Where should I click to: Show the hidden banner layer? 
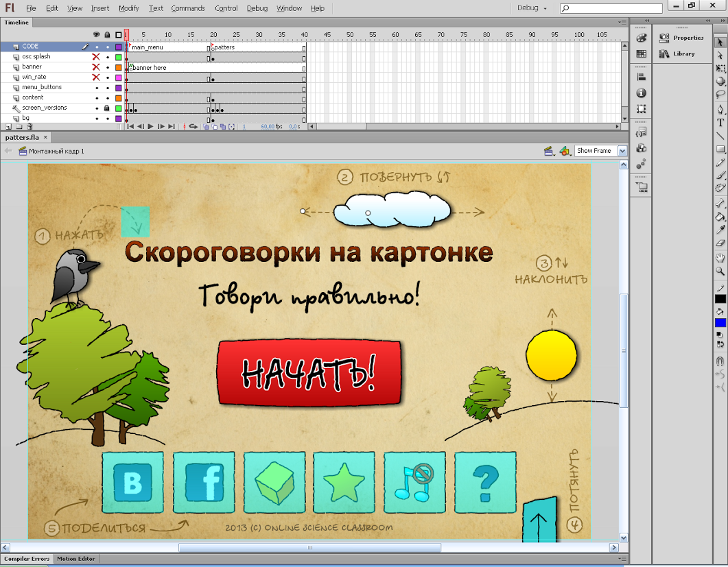pyautogui.click(x=96, y=67)
